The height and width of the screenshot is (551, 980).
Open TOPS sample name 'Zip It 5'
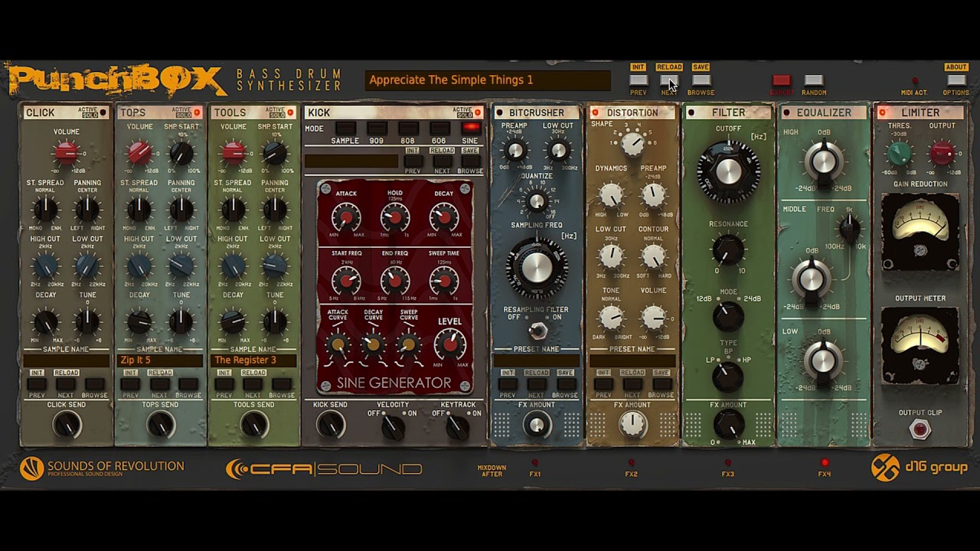point(160,360)
